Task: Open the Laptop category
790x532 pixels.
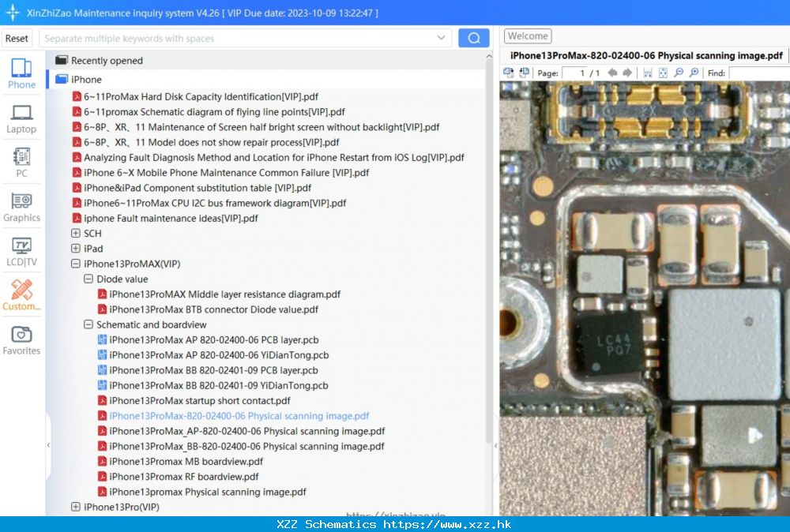Action: (x=21, y=119)
